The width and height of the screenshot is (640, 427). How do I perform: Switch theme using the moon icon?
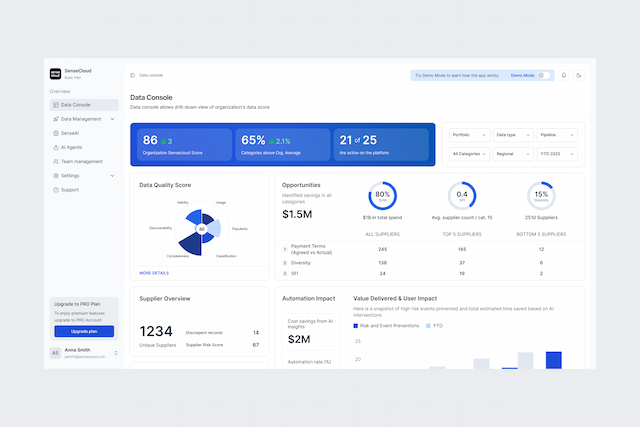579,75
